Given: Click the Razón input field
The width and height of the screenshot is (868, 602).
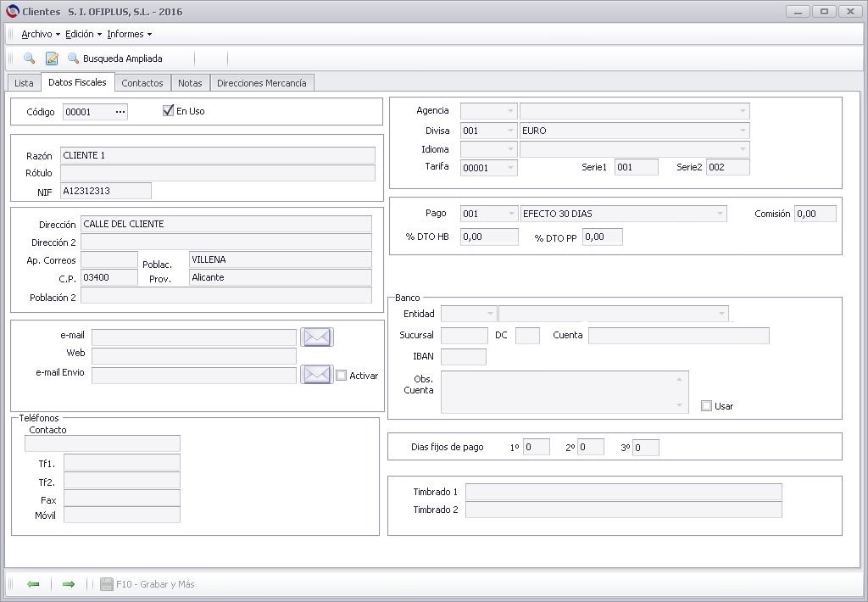Looking at the screenshot, I should (218, 156).
